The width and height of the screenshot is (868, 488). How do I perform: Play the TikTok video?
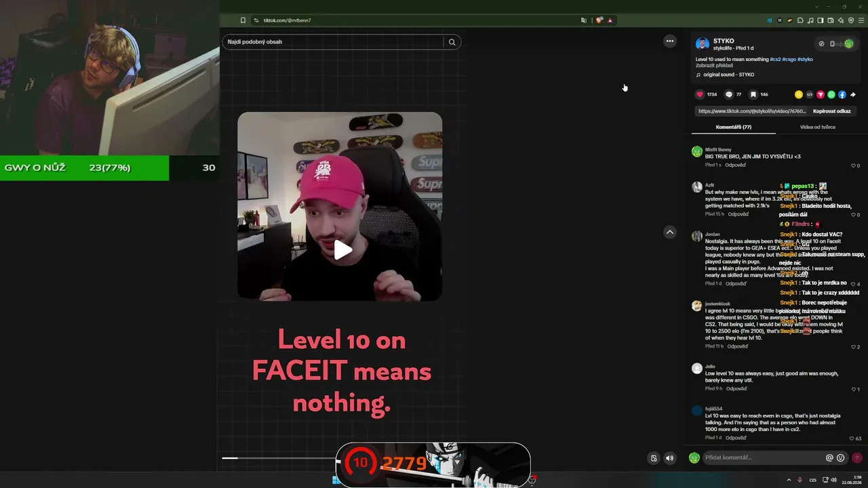tap(343, 250)
